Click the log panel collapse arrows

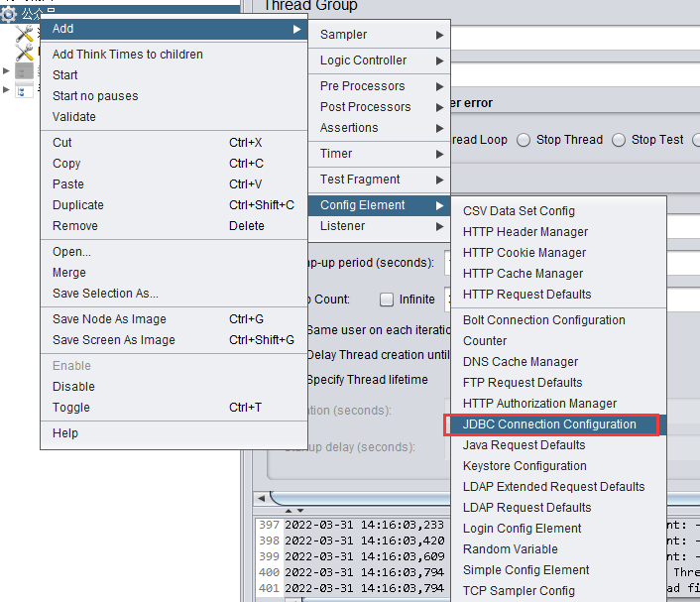coord(294,510)
